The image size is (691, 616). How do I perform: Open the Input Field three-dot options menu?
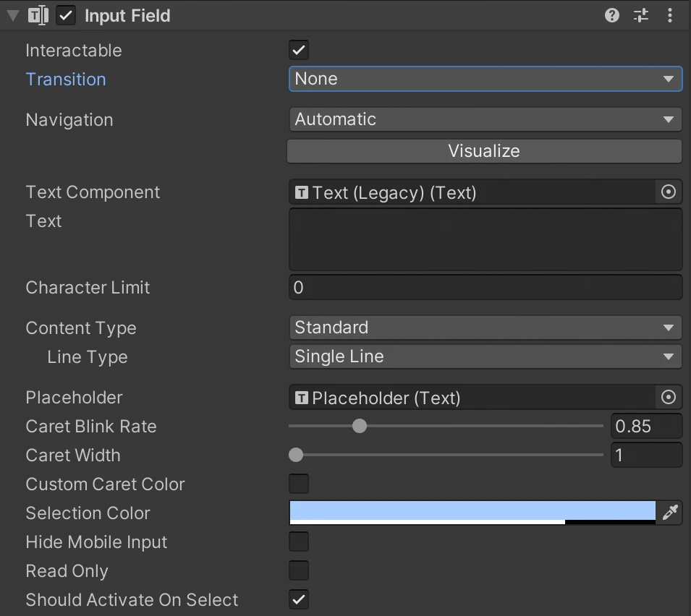(x=670, y=15)
